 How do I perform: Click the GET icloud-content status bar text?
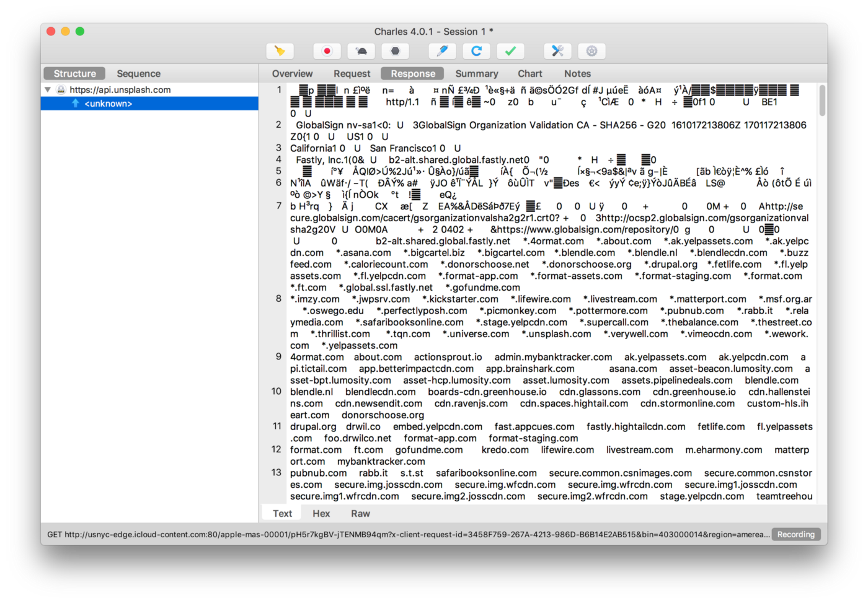coord(409,534)
